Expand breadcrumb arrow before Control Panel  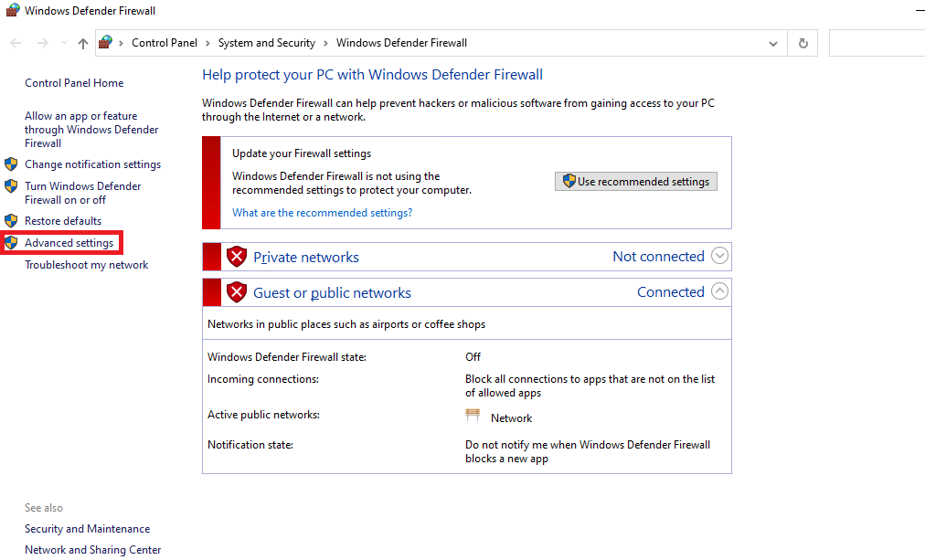[x=121, y=43]
